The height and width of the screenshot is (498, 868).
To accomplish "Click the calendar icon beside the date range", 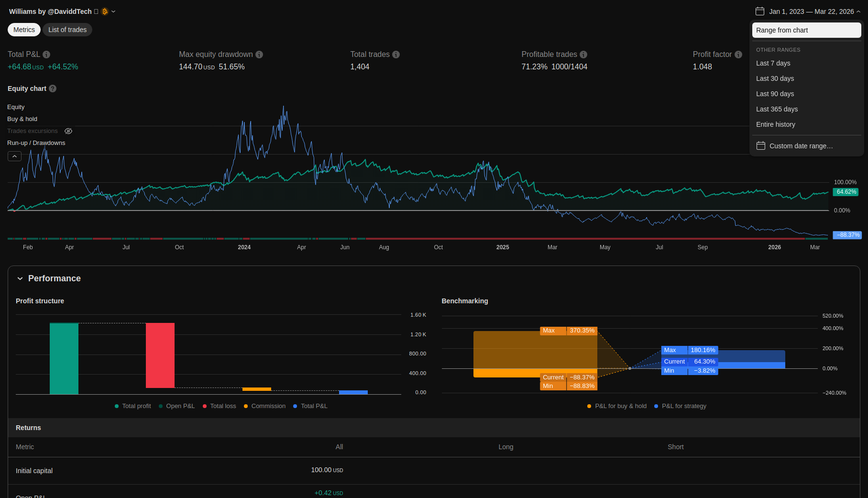I will (759, 11).
